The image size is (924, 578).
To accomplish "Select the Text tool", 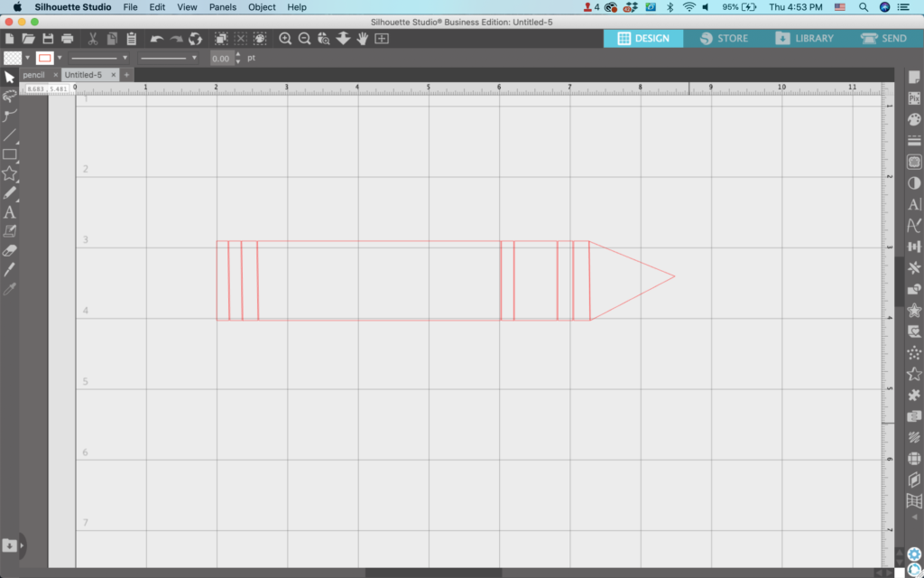I will 9,212.
